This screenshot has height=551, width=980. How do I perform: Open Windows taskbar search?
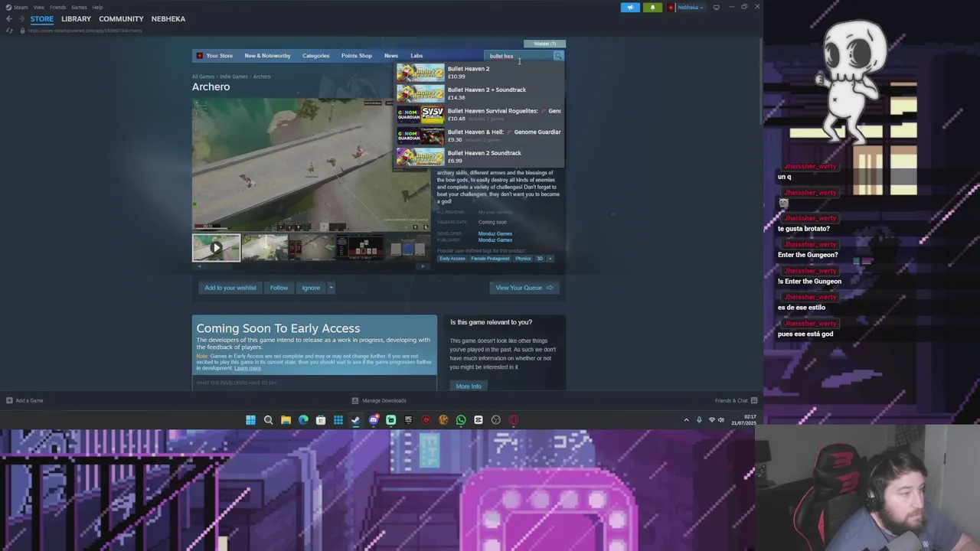tap(268, 419)
